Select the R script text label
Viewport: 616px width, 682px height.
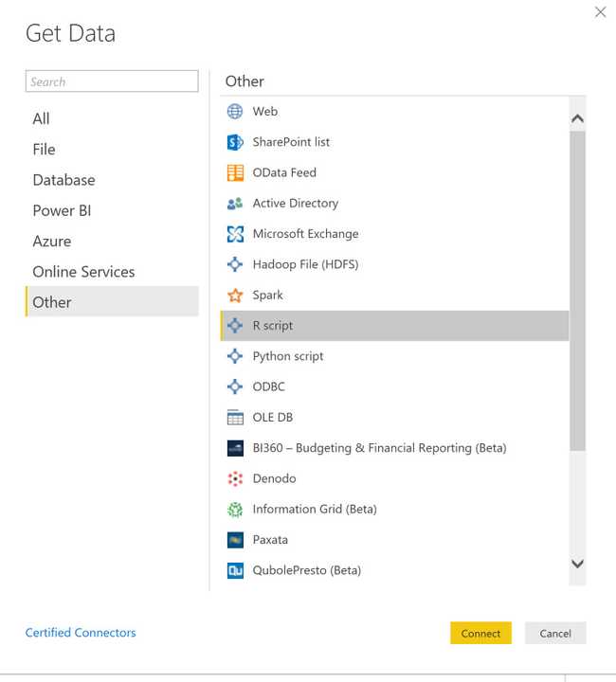tap(273, 326)
